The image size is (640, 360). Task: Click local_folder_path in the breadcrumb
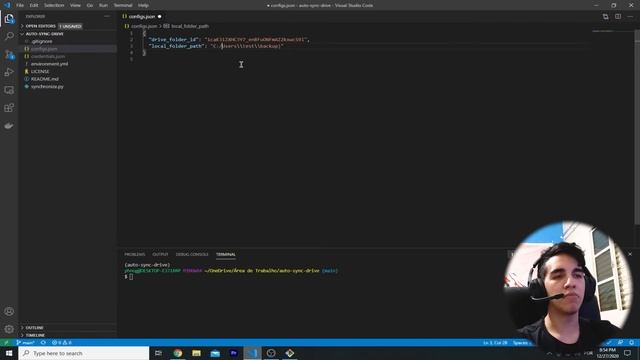pos(190,26)
